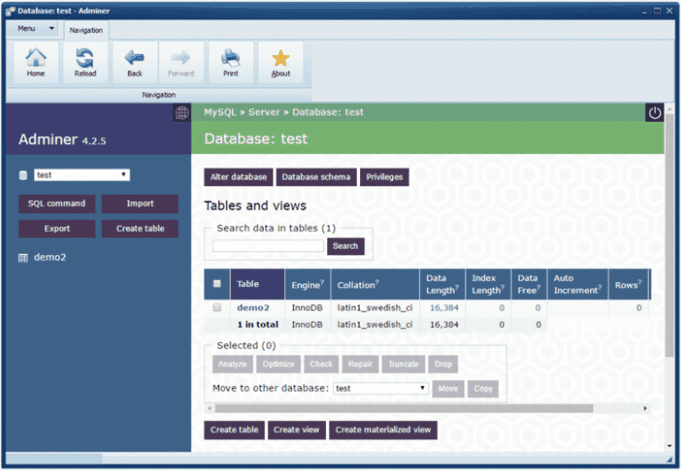
Task: Click the Check button
Action: (321, 364)
